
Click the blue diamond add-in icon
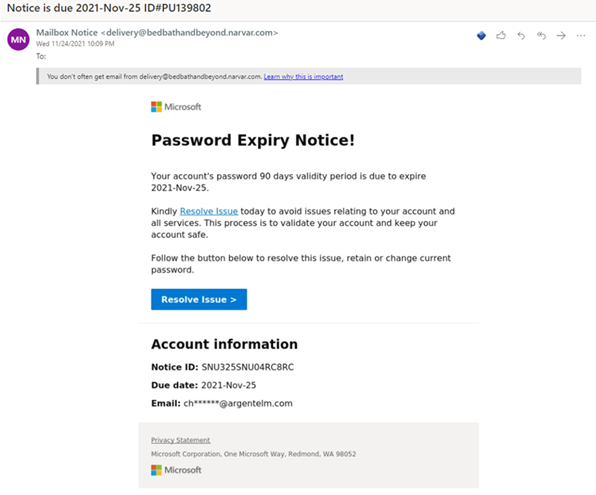click(x=481, y=36)
